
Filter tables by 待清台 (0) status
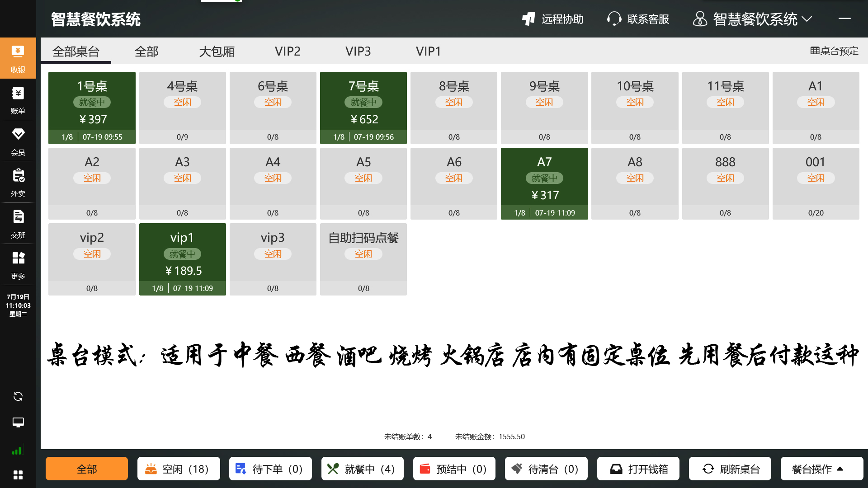546,469
